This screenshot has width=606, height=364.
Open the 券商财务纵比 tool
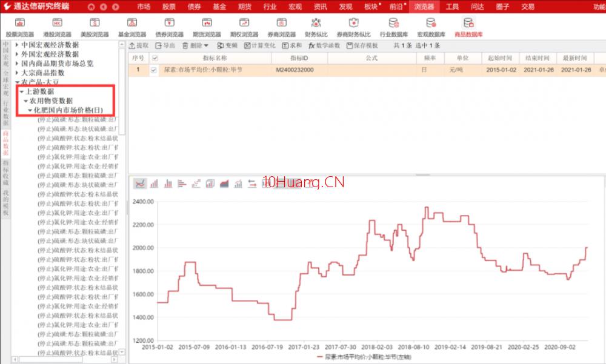point(354,27)
